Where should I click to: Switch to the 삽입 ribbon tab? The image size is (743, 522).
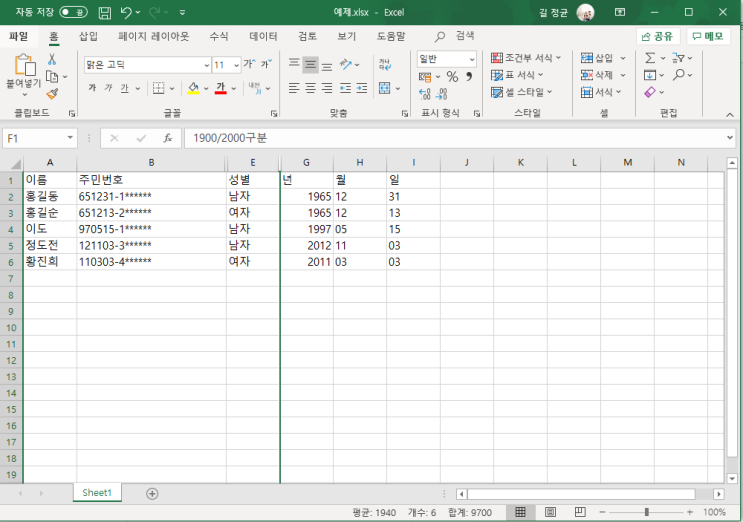point(88,36)
